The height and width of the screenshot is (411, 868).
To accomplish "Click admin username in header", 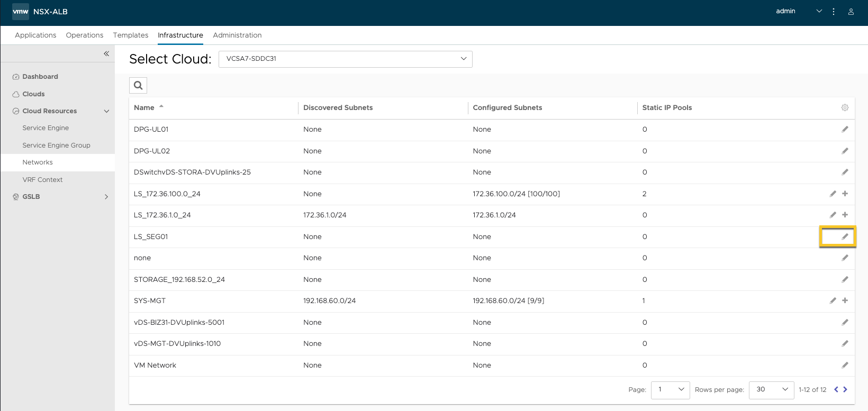I will tap(785, 11).
